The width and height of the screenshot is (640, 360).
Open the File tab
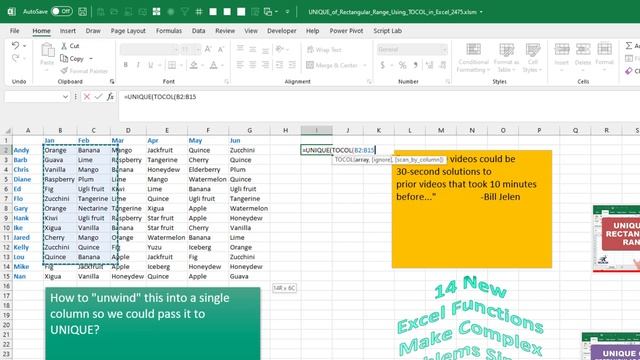[14, 31]
